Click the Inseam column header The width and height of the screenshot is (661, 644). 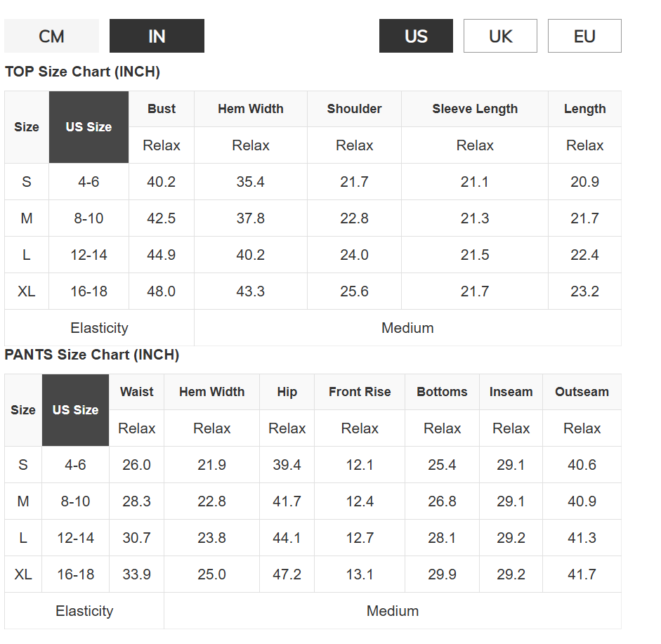[511, 392]
